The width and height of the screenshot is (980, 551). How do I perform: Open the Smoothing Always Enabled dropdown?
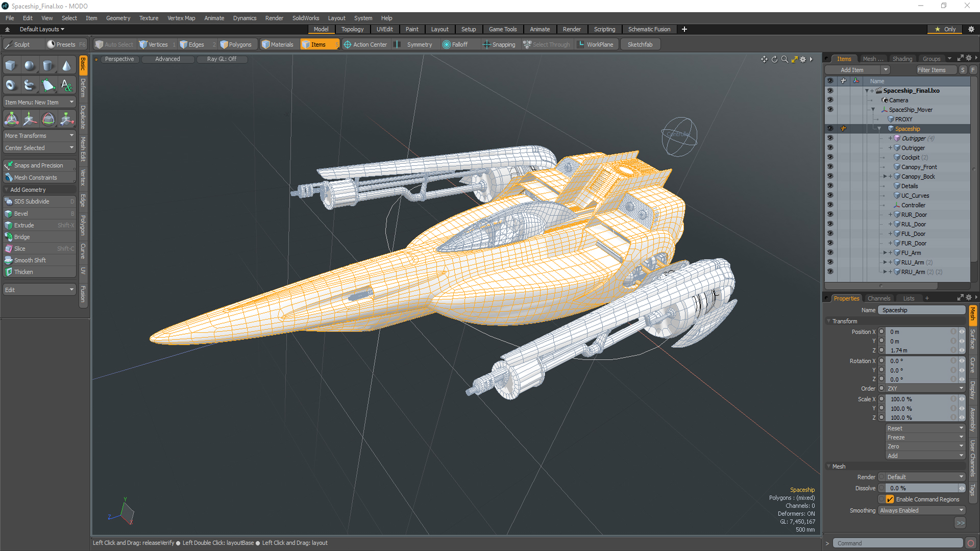tap(921, 510)
